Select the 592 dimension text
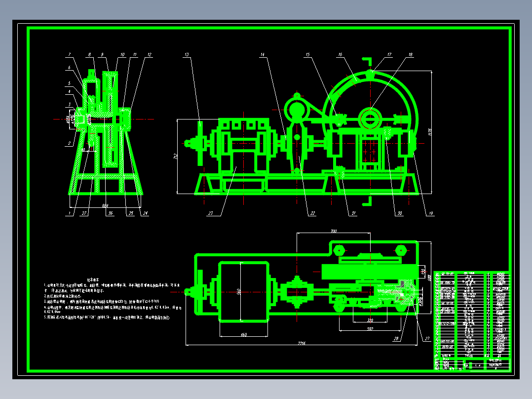Screen dimensions: 532x399 (370, 329)
